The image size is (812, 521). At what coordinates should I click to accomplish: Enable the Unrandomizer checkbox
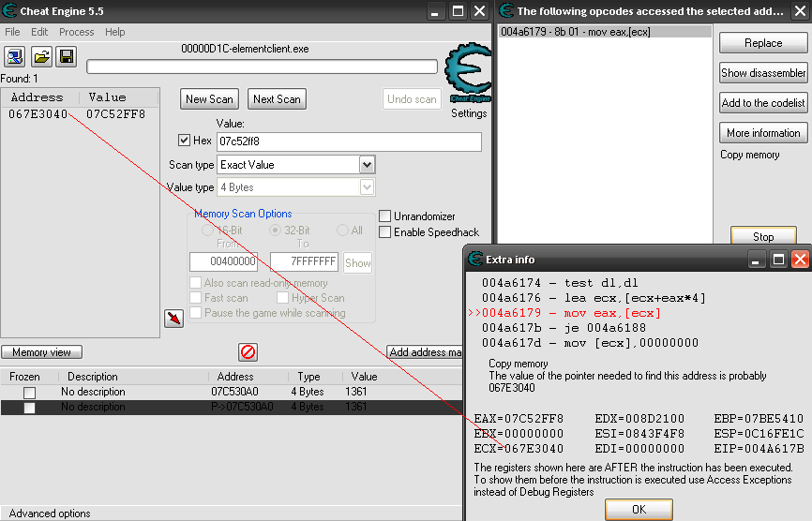(x=384, y=216)
